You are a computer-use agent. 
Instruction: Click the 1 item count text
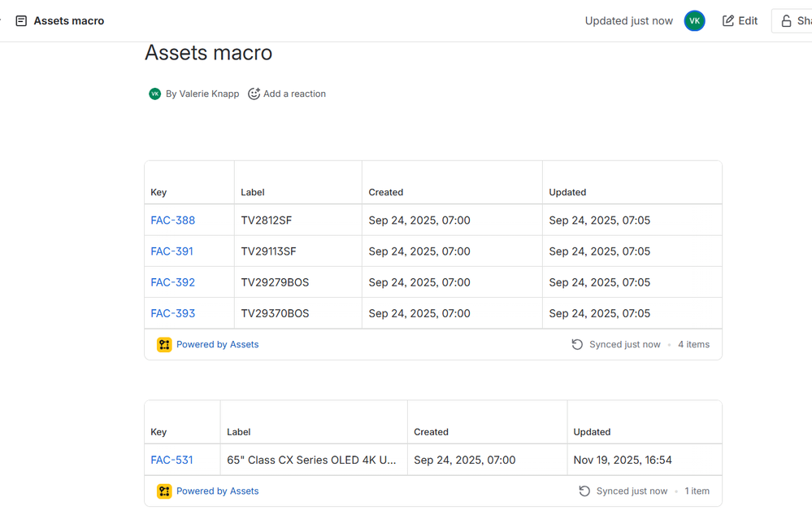697,491
